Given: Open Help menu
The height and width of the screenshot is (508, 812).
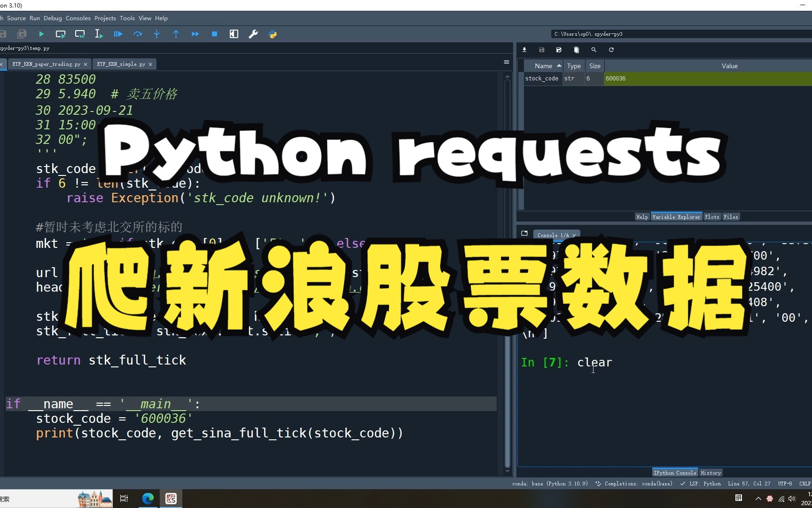Looking at the screenshot, I should tap(161, 18).
